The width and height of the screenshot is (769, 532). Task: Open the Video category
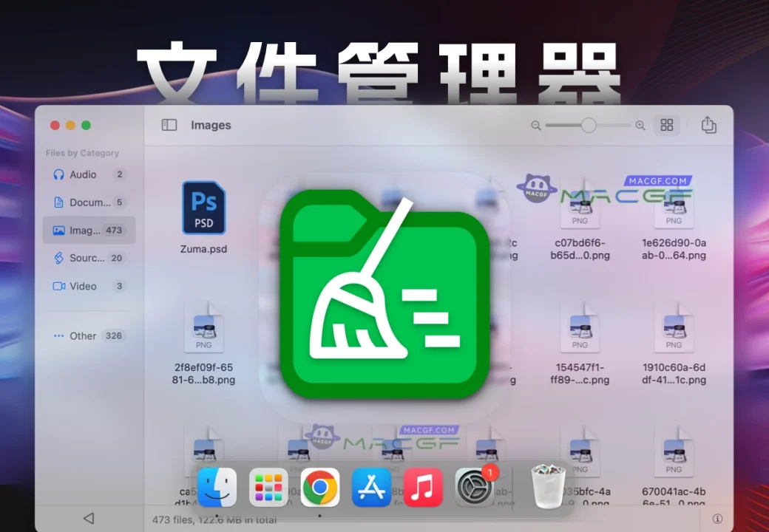pyautogui.click(x=81, y=286)
